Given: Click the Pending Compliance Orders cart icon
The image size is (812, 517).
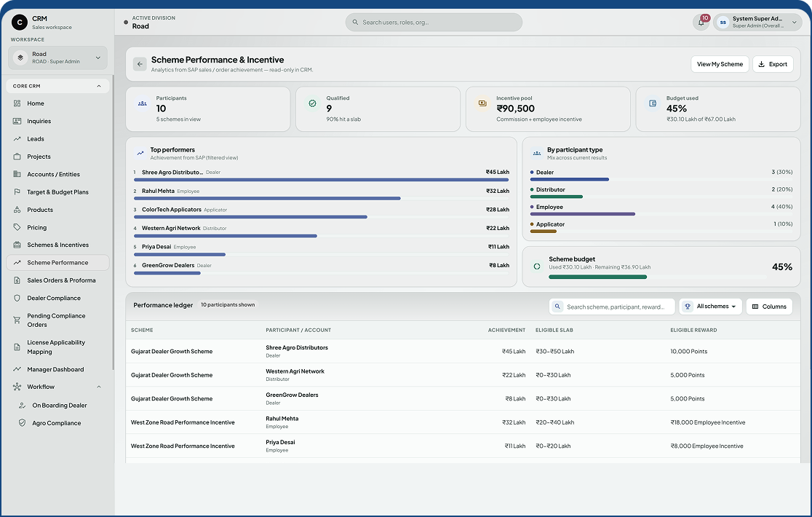Looking at the screenshot, I should pos(17,320).
